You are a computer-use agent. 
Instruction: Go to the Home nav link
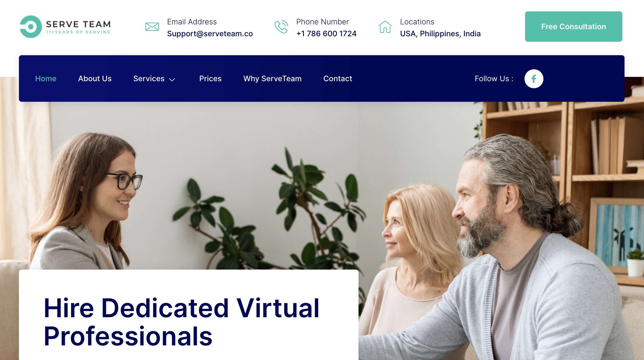pyautogui.click(x=46, y=78)
